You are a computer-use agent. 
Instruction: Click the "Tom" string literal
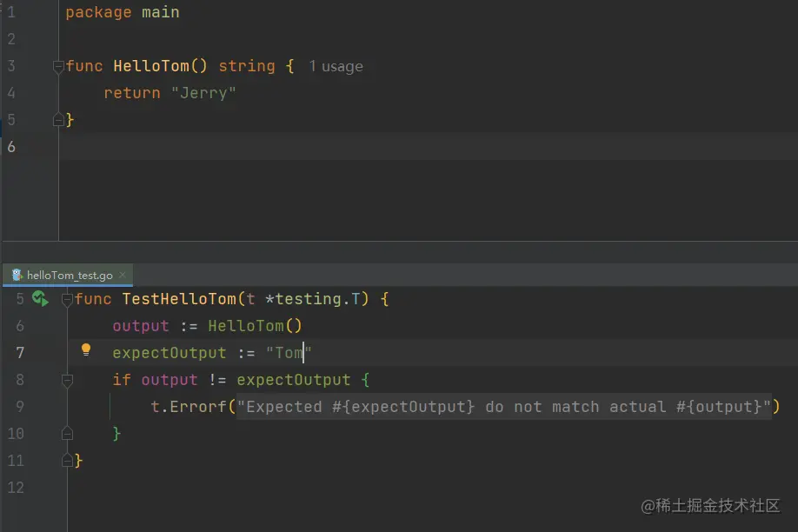click(x=289, y=353)
